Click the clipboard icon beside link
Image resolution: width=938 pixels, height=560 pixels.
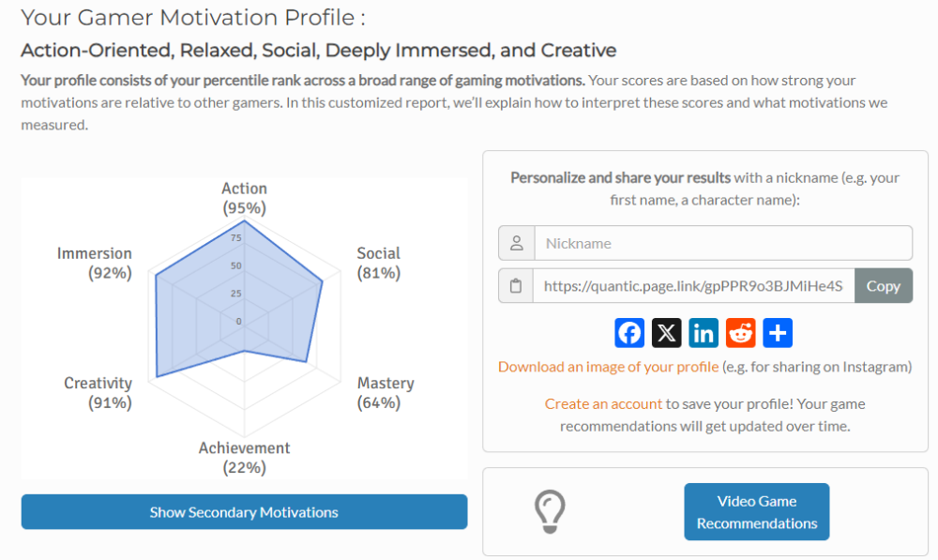(516, 286)
